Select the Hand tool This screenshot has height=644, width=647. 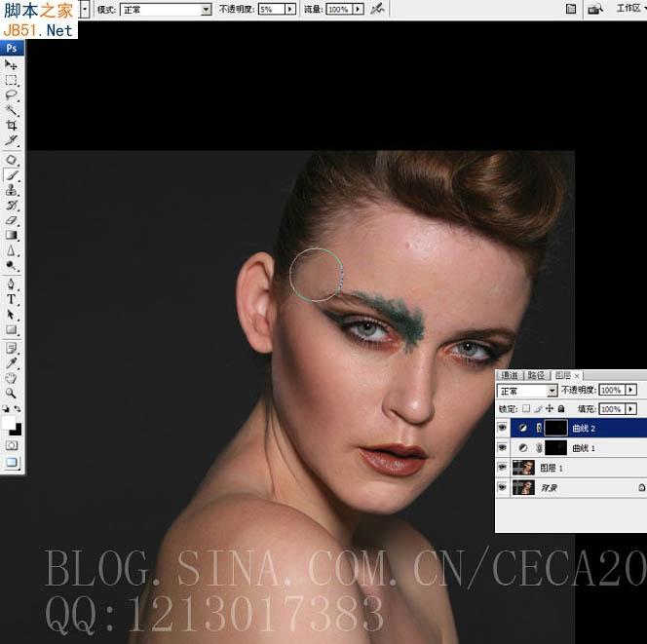click(11, 378)
